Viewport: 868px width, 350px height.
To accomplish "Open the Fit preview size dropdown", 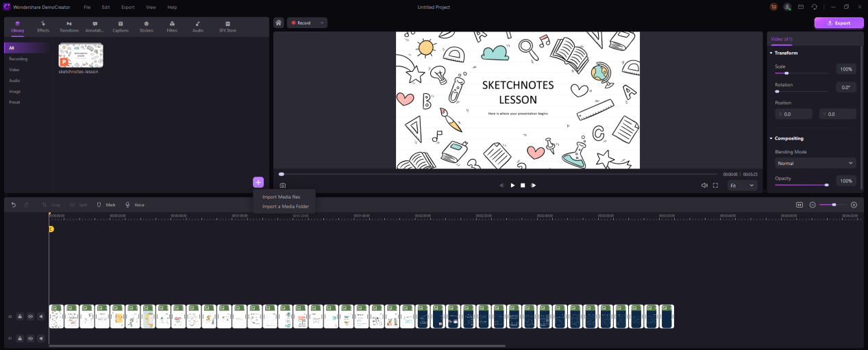I will [x=742, y=186].
